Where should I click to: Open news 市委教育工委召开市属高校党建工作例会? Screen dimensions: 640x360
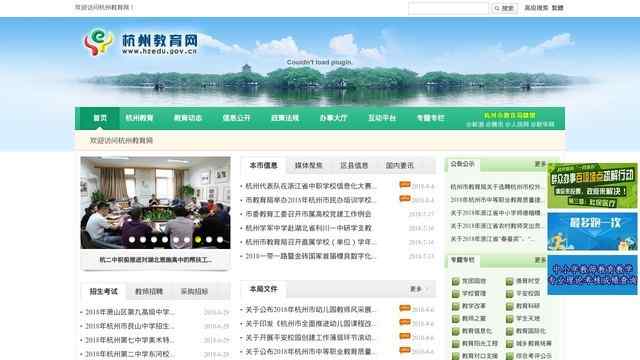309,214
